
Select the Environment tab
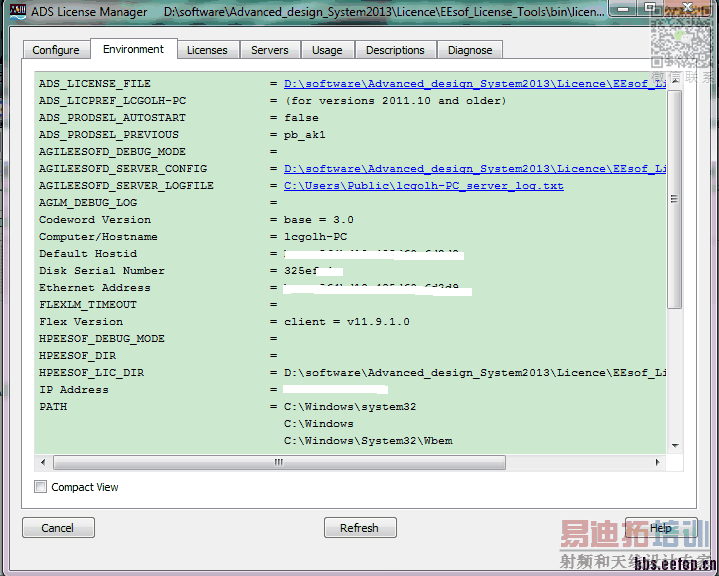click(x=133, y=49)
